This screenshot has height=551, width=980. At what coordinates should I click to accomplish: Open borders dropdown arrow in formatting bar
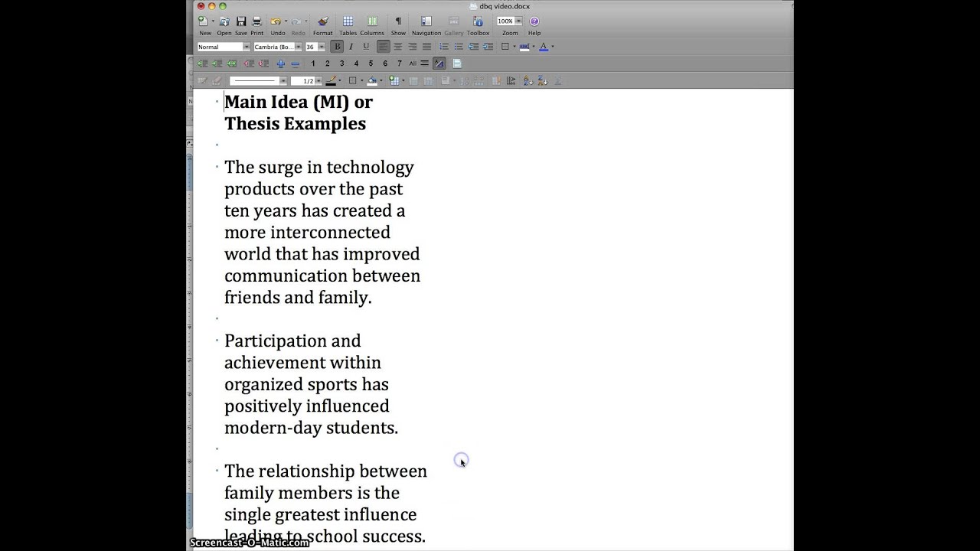tap(514, 47)
